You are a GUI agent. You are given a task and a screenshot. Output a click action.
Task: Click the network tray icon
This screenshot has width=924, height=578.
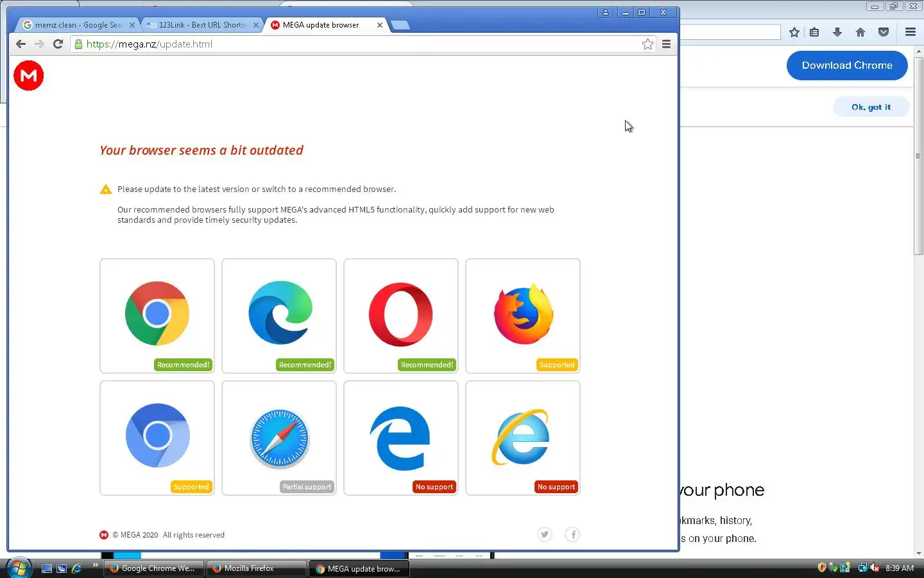click(x=863, y=568)
